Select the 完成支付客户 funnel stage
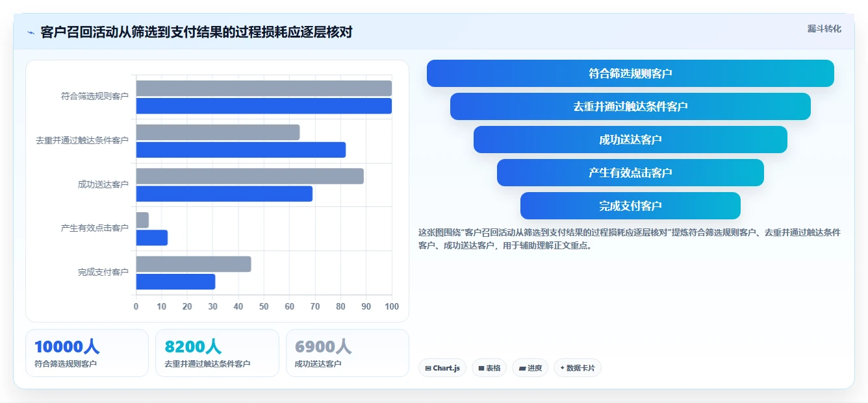Screen dimensions: 868x403 point(630,206)
